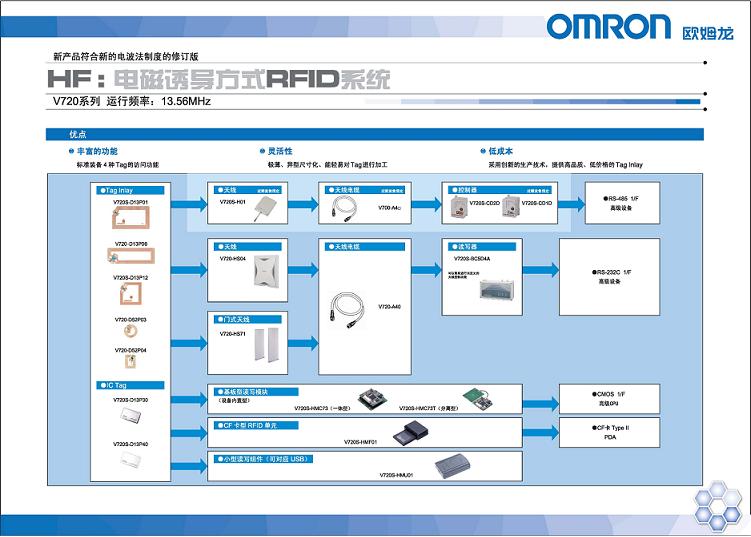
Task: Click the V720S-HMU01 model label
Action: pos(396,475)
